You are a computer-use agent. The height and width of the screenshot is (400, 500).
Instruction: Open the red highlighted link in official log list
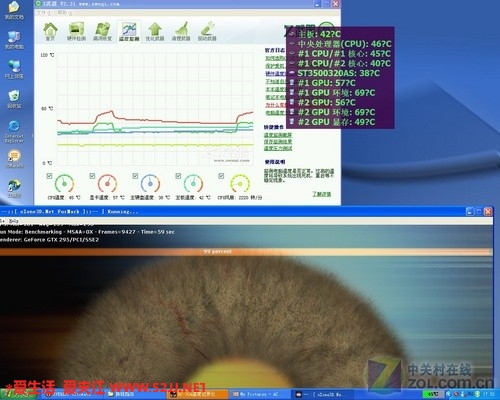pyautogui.click(x=275, y=105)
